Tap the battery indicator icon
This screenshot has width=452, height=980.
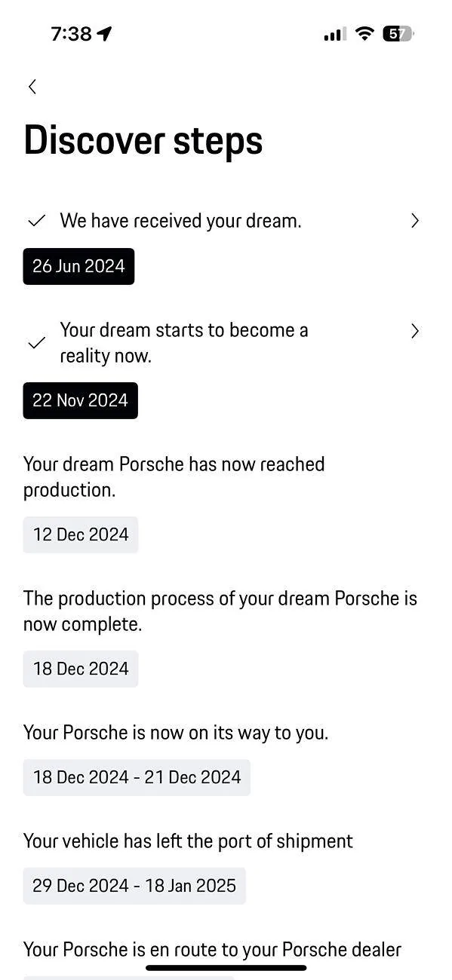398,34
